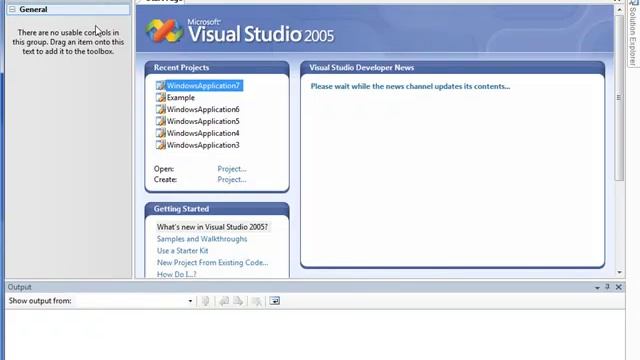This screenshot has width=640, height=360.
Task: Select the General toolbox group header
Action: coord(68,9)
